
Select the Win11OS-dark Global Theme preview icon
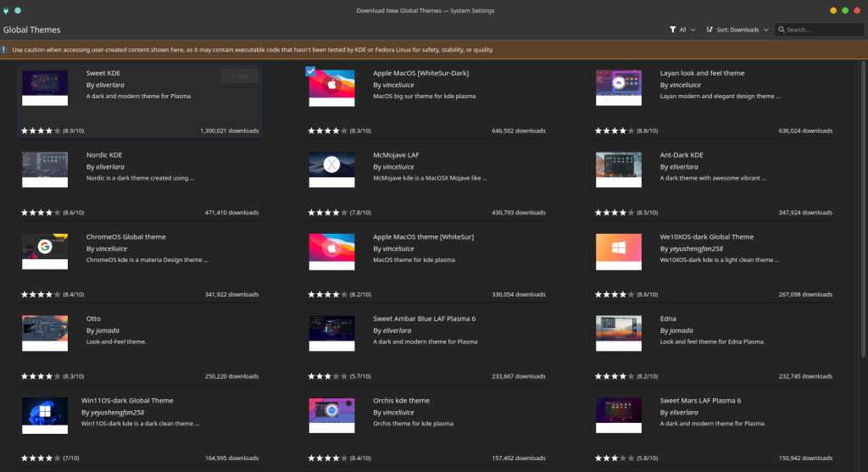pos(45,414)
